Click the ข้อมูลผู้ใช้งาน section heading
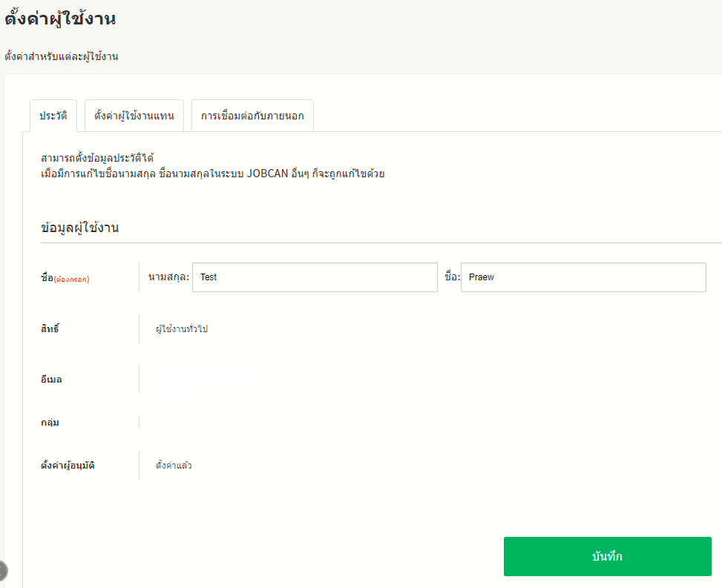The height and width of the screenshot is (588, 722). (x=80, y=228)
